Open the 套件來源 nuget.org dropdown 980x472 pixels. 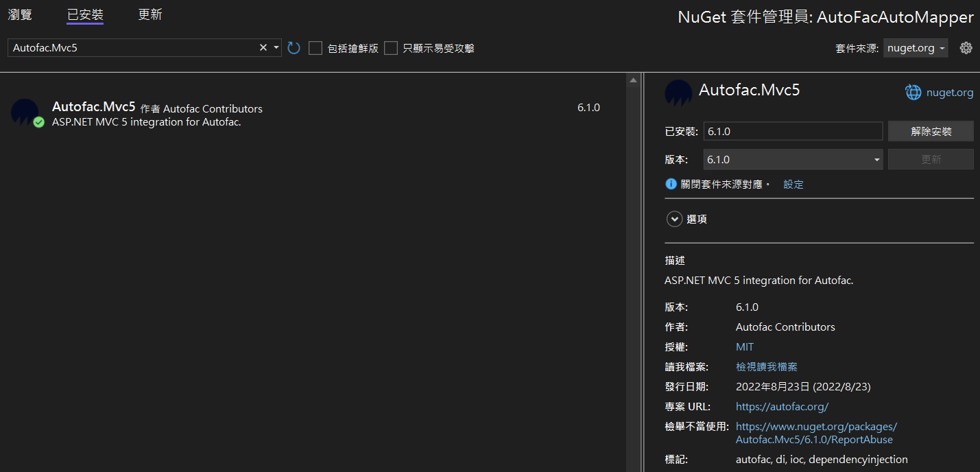click(x=916, y=48)
